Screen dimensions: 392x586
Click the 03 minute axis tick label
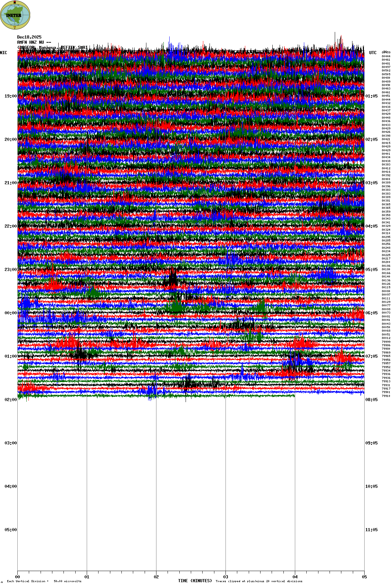click(x=225, y=577)
